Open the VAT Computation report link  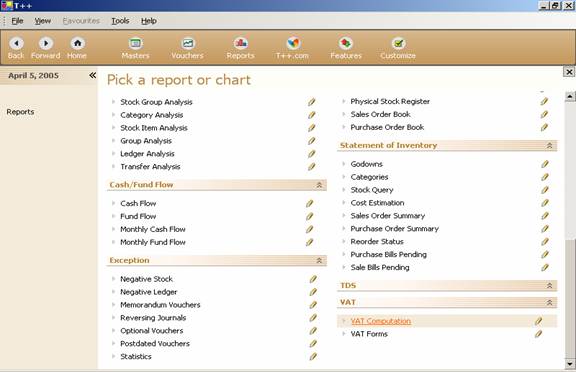point(381,321)
